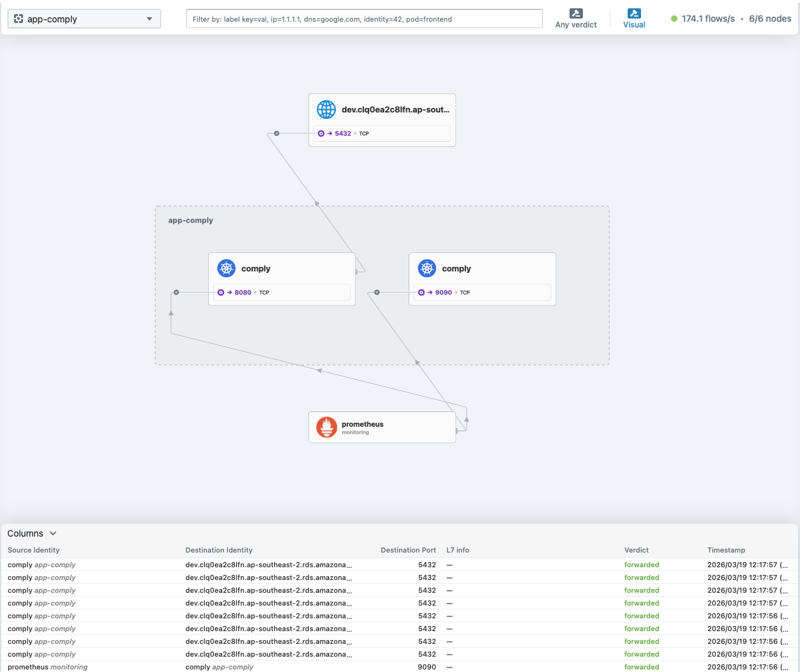Focus the flow filter input field
The height and width of the screenshot is (672, 800).
tap(364, 19)
